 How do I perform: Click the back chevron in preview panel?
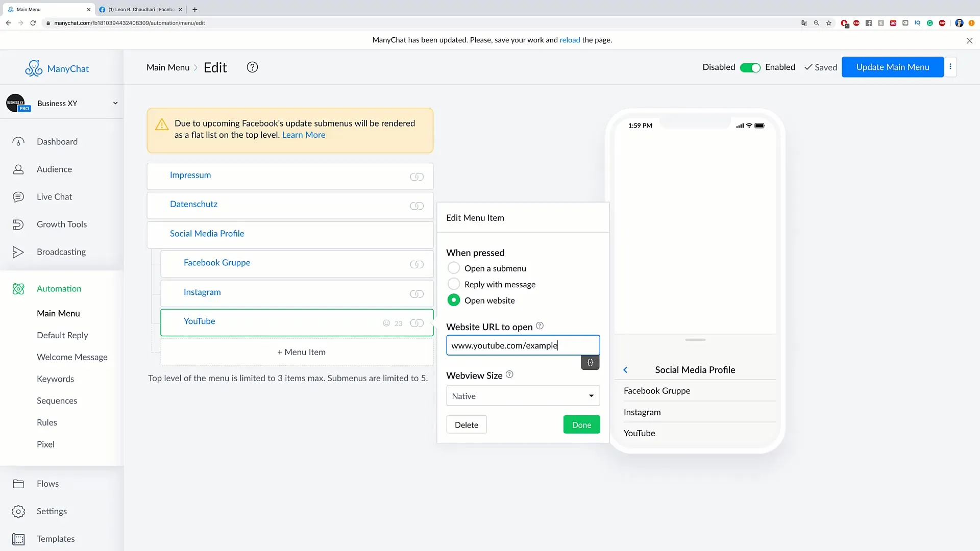pos(625,369)
